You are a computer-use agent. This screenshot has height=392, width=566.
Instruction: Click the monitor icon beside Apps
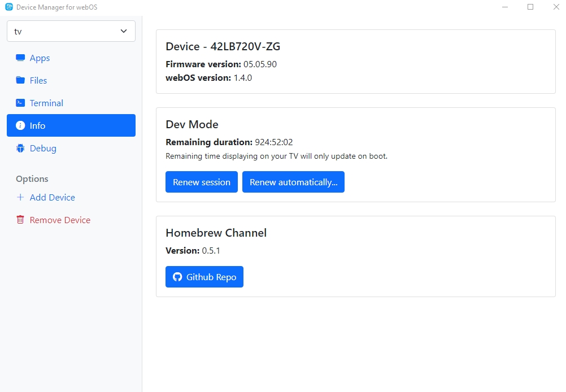20,58
